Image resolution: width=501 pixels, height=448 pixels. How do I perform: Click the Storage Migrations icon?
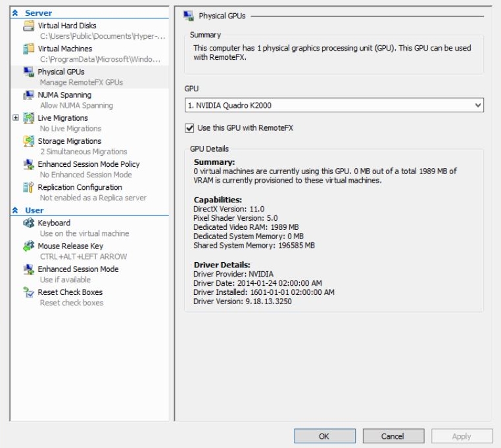[x=28, y=141]
